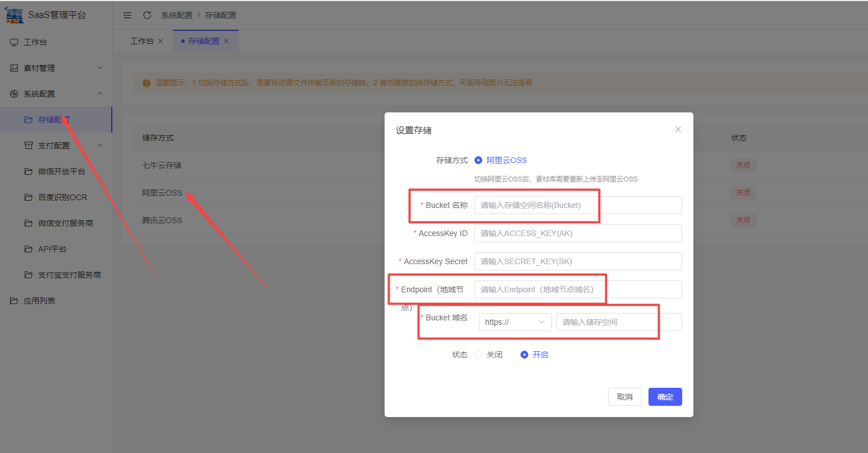Click the 阿里云OSS table row text
868x453 pixels.
pyautogui.click(x=162, y=193)
